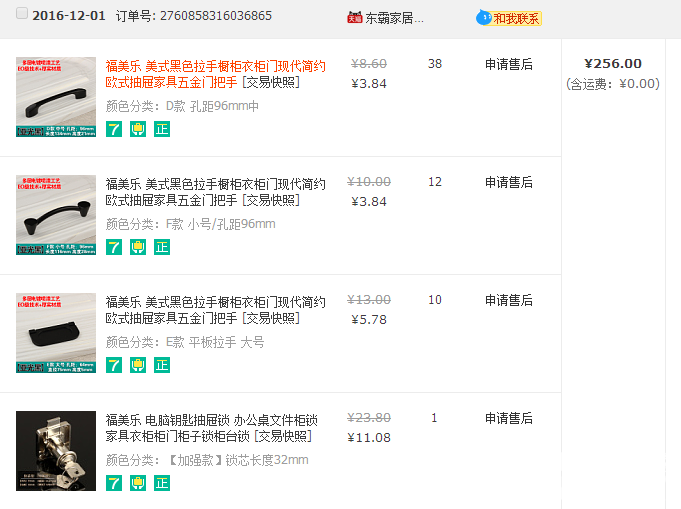This screenshot has height=509, width=681.
Task: Click the 正 genuine icon under D款 handle
Action: 162,129
